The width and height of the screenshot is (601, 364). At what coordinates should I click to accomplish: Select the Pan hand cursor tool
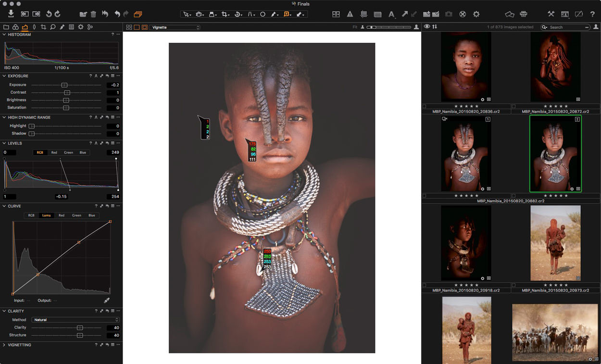click(x=199, y=14)
